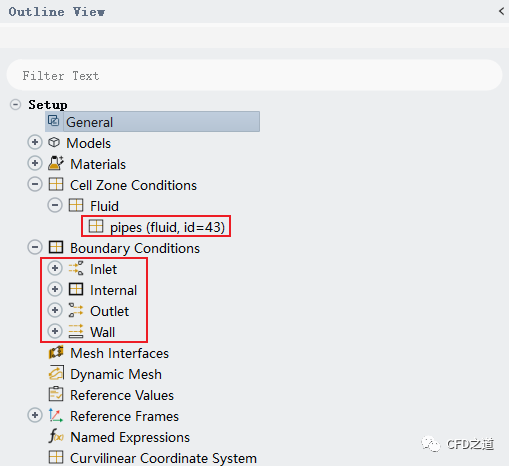Expand the Internal boundary group
Screen dimensions: 509x466
tap(55, 289)
